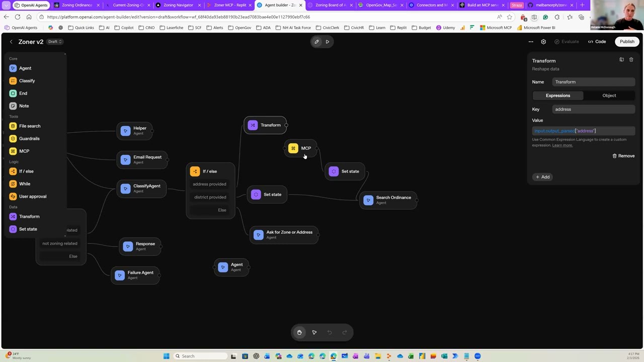
Task: Click the value expression field
Action: pos(584,131)
